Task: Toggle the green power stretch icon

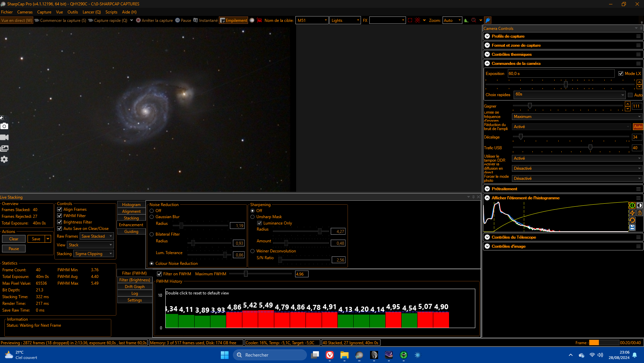Action: pos(632,205)
